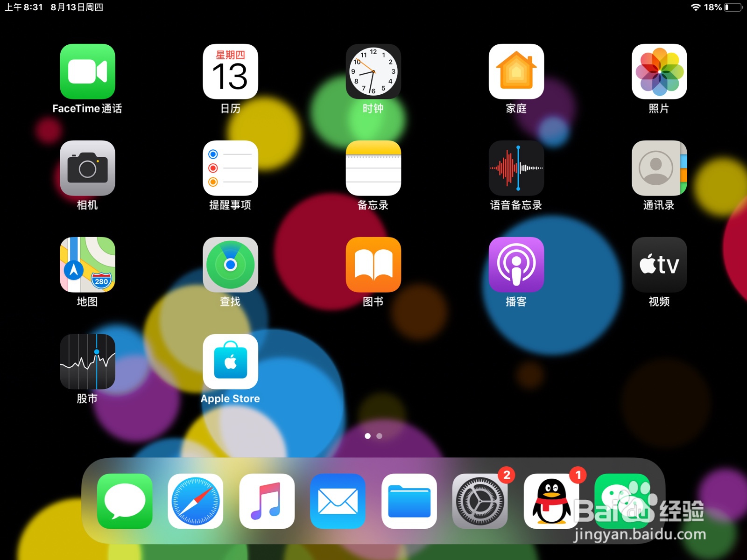747x560 pixels.
Task: Open the 家庭 Home app
Action: 516,72
